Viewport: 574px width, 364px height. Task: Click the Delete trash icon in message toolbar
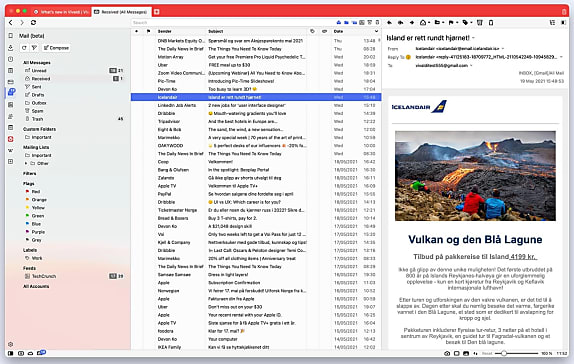[x=491, y=23]
